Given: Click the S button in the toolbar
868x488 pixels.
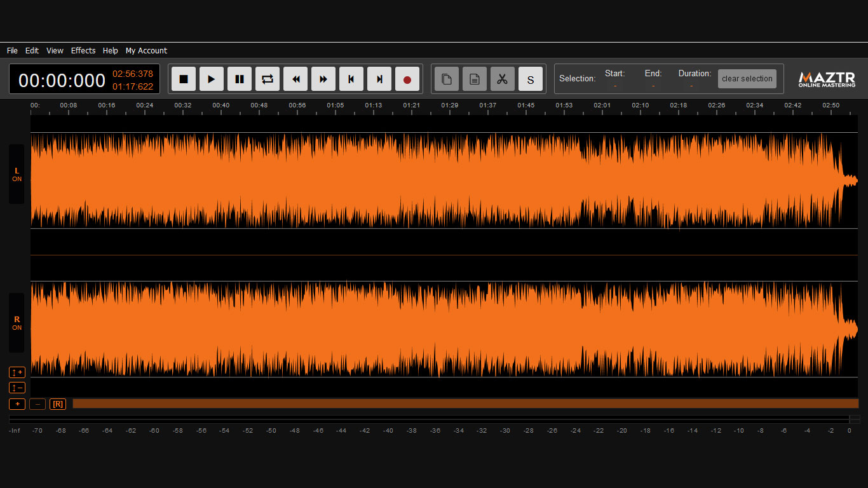Looking at the screenshot, I should (x=531, y=79).
